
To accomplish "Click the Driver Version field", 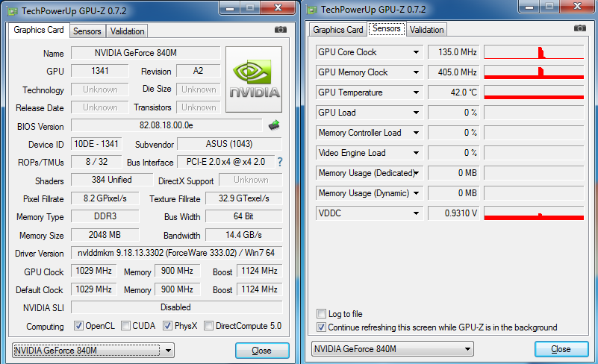I will click(x=177, y=253).
